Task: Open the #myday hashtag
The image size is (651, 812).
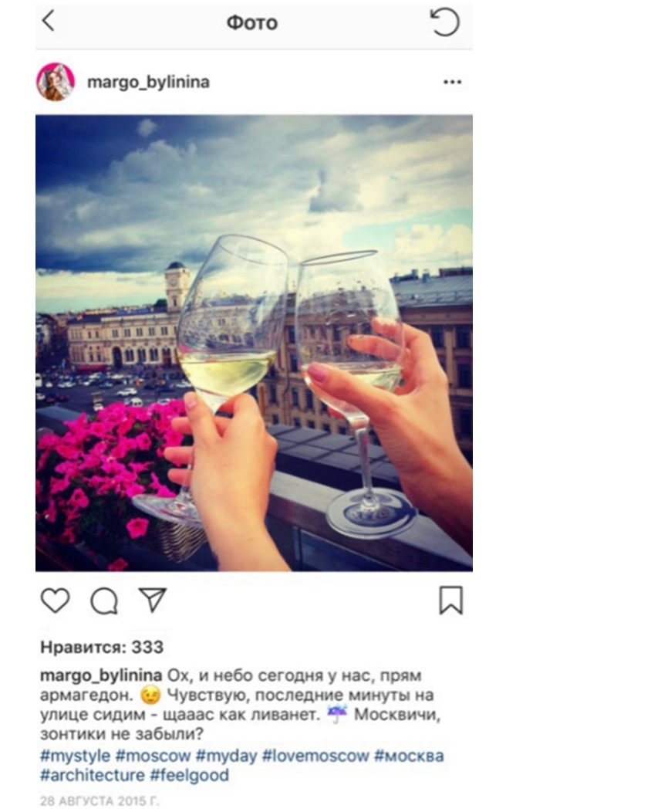Action: tap(226, 756)
